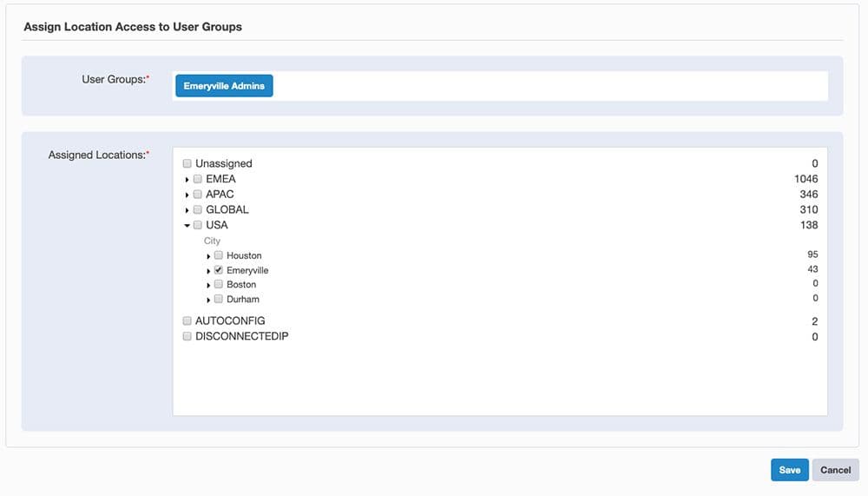The width and height of the screenshot is (868, 496).
Task: Click the Emeryville count 43
Action: [x=812, y=269]
